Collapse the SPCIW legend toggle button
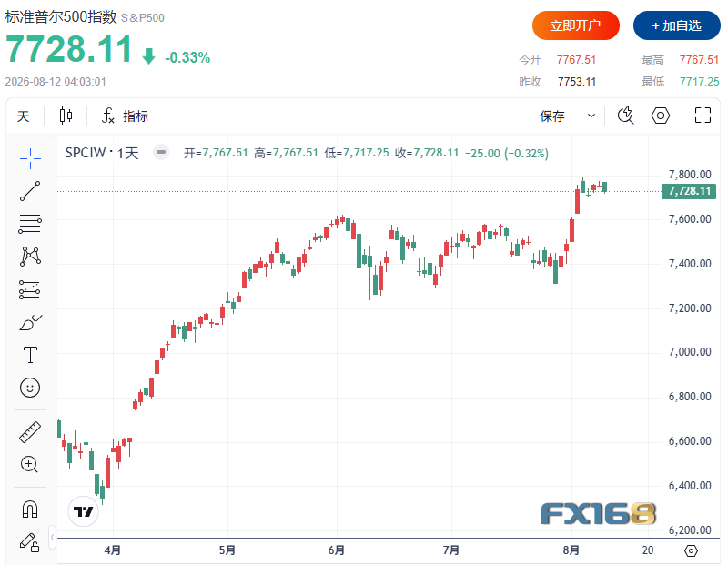Image resolution: width=728 pixels, height=565 pixels. (x=161, y=152)
